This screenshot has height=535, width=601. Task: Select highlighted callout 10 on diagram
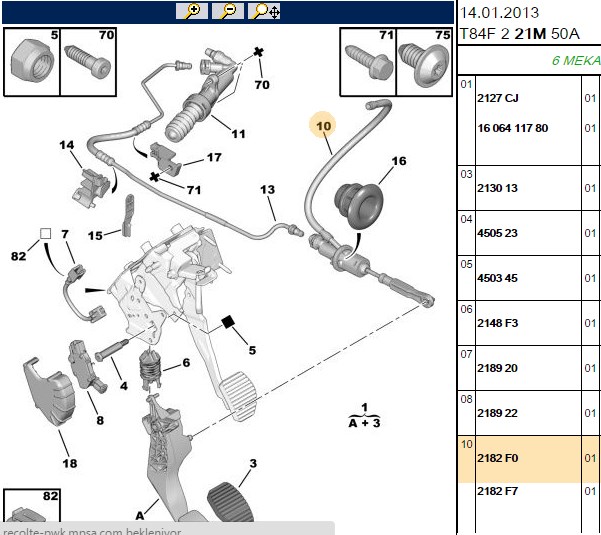(x=323, y=126)
